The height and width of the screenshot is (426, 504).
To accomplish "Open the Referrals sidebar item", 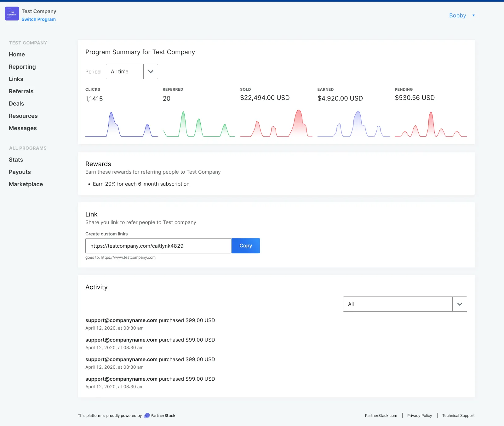I will 21,91.
